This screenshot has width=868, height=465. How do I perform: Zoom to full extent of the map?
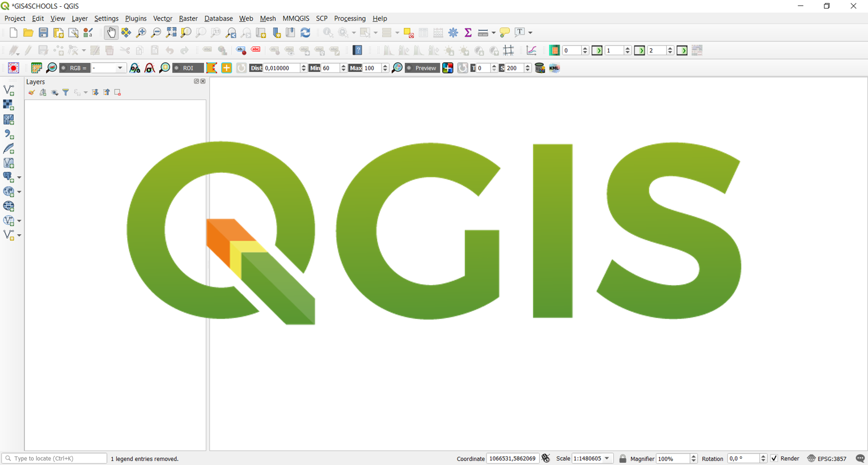tap(171, 33)
